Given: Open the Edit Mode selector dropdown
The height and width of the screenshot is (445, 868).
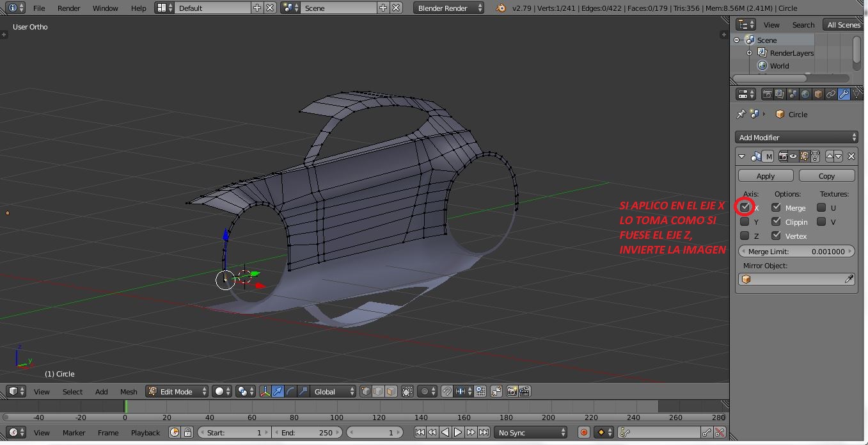Looking at the screenshot, I should coord(177,391).
